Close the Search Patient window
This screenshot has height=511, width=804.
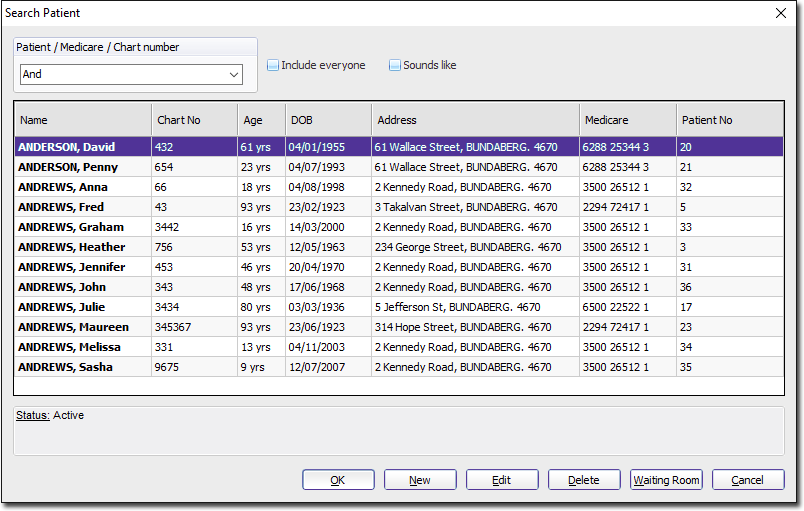tap(781, 13)
